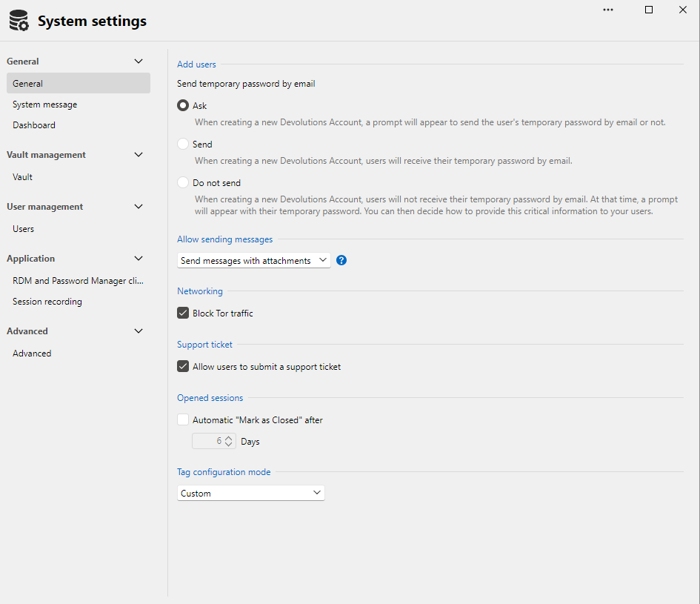Select the Send radio option
Viewport: 700px width, 604px height.
click(182, 144)
